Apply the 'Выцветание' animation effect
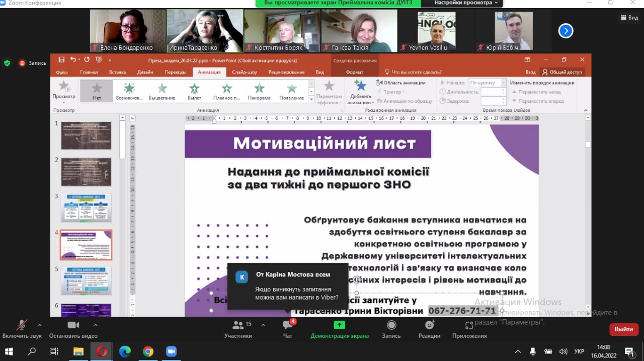Screen dimensions: 644x361 coord(162,91)
